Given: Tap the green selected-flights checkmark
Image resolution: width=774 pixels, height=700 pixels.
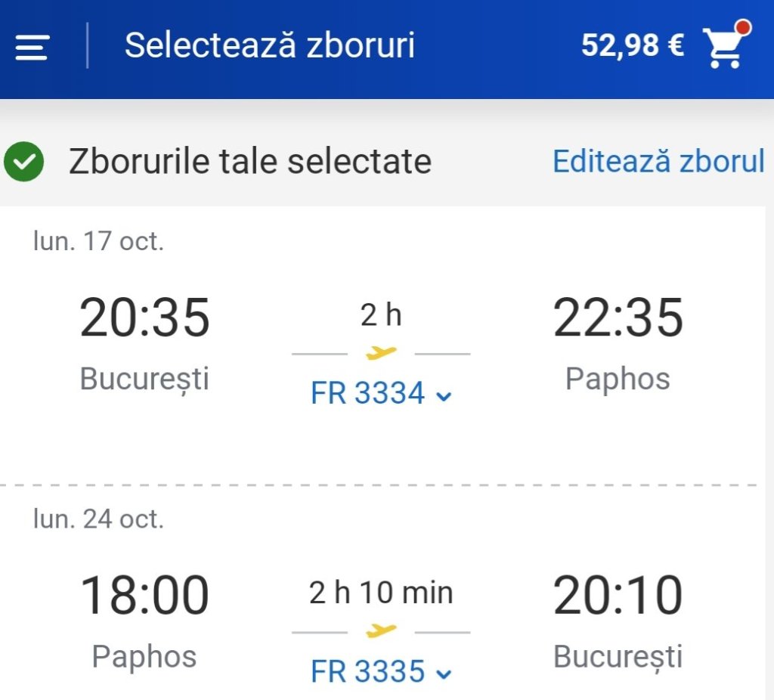Looking at the screenshot, I should [x=23, y=162].
